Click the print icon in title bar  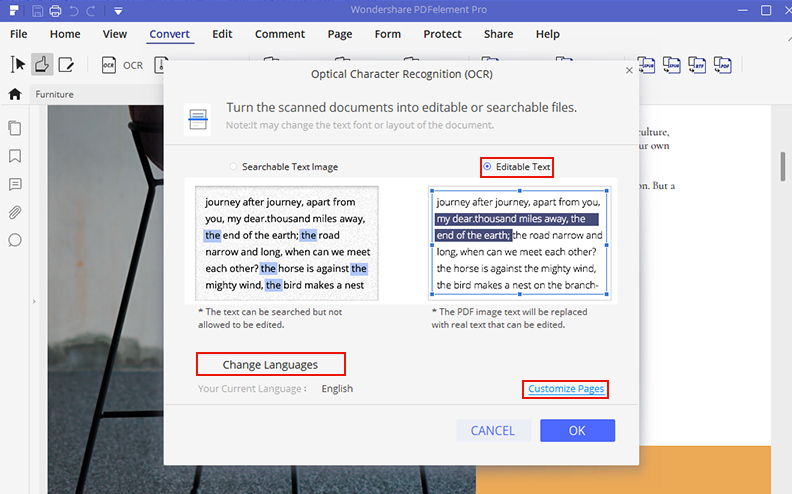[x=54, y=11]
